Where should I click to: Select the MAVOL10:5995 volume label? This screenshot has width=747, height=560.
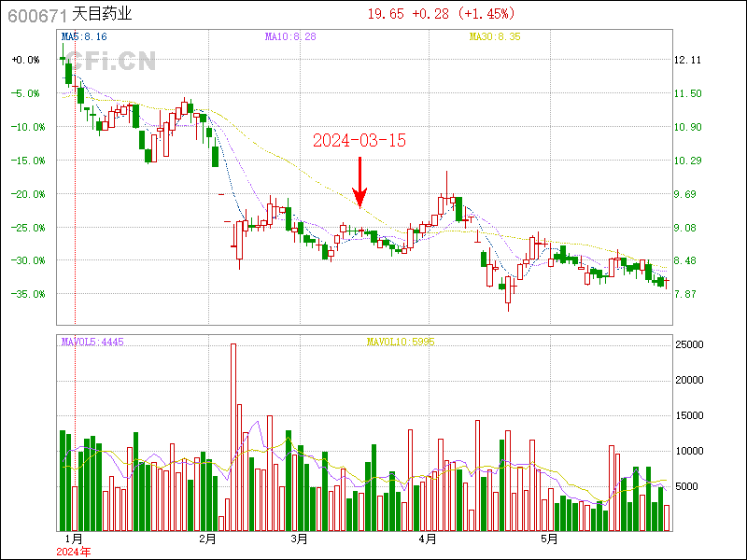click(x=401, y=342)
